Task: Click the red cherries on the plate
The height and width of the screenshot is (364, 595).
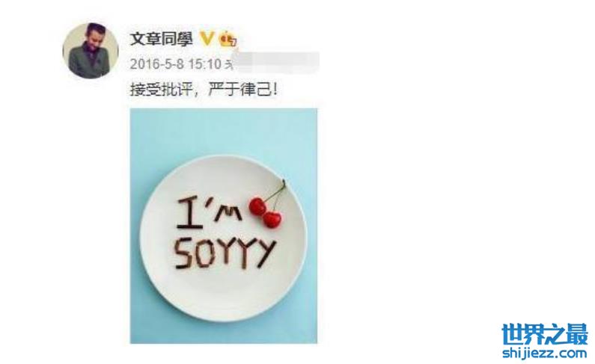Action: pos(265,212)
